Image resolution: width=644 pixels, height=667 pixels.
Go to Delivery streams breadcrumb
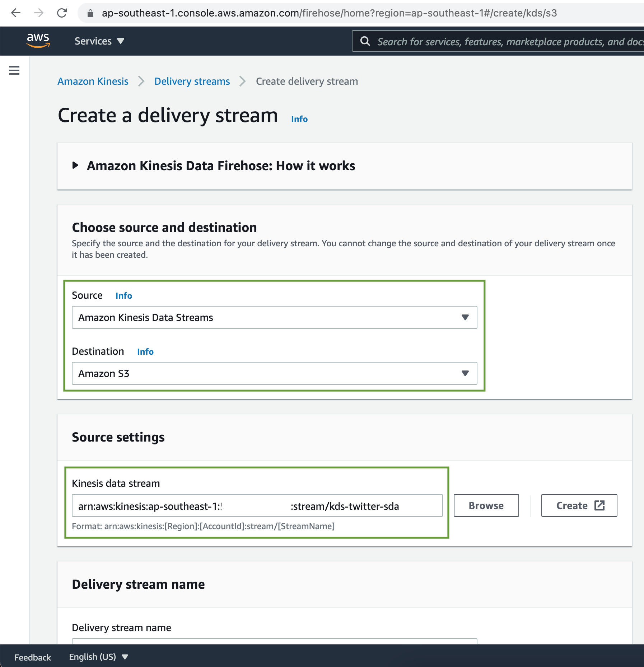pos(192,81)
